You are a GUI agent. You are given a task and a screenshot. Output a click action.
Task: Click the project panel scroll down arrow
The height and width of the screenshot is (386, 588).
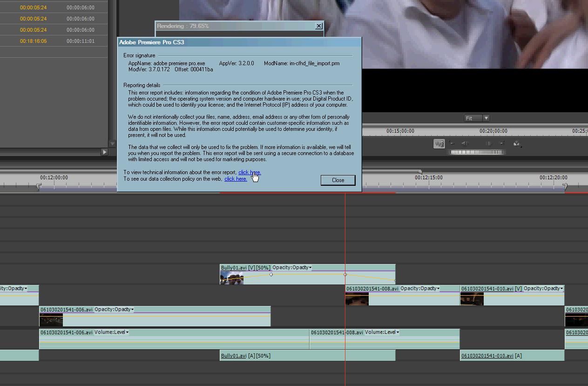112,143
